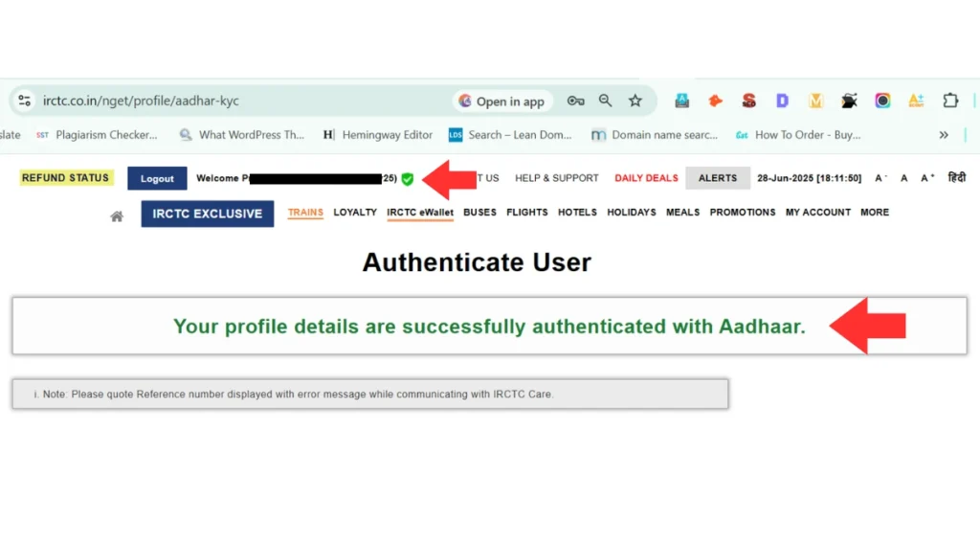
Task: Go to the home page icon
Action: point(117,216)
